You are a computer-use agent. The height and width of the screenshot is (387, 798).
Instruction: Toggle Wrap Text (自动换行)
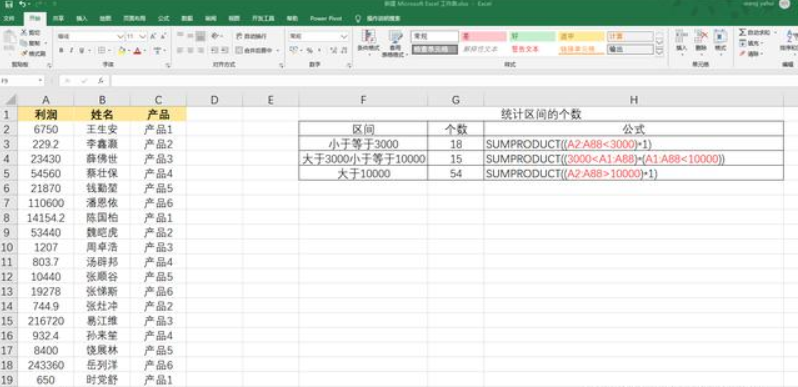click(x=251, y=36)
